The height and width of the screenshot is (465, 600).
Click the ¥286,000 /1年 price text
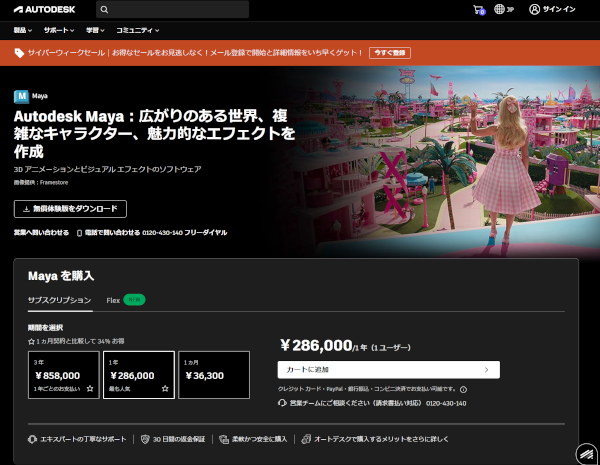click(x=346, y=346)
